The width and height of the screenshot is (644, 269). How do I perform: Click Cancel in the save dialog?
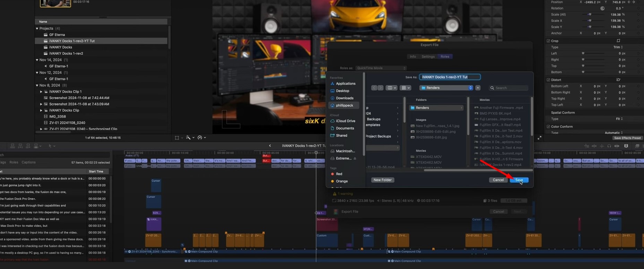[498, 180]
